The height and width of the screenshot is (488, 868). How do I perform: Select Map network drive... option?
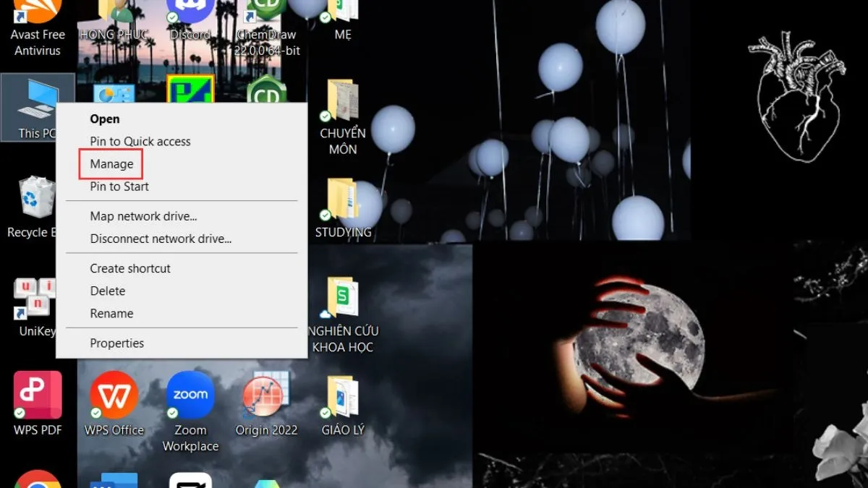[143, 216]
